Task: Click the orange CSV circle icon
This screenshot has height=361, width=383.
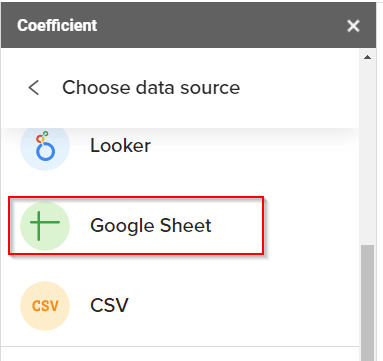Action: point(45,306)
